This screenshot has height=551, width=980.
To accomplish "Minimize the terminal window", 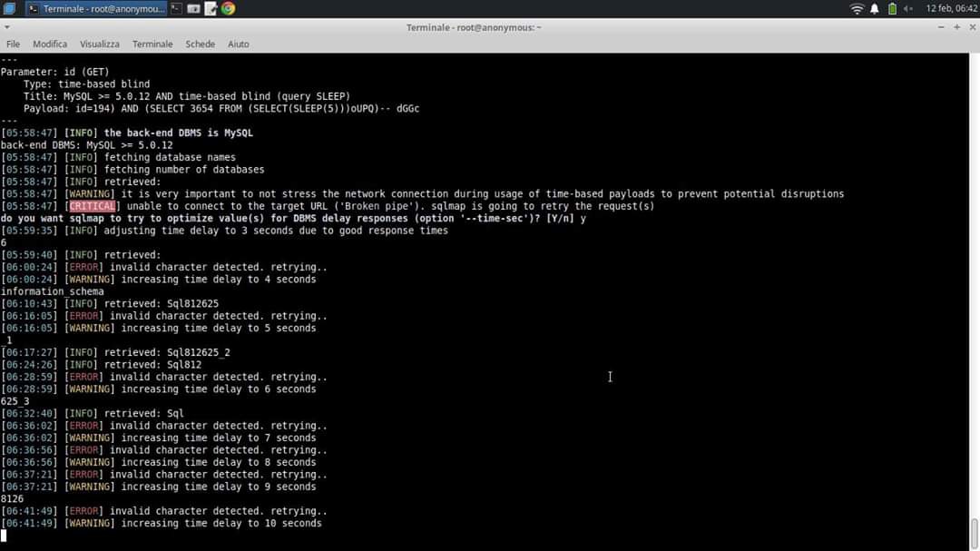I will (x=941, y=27).
